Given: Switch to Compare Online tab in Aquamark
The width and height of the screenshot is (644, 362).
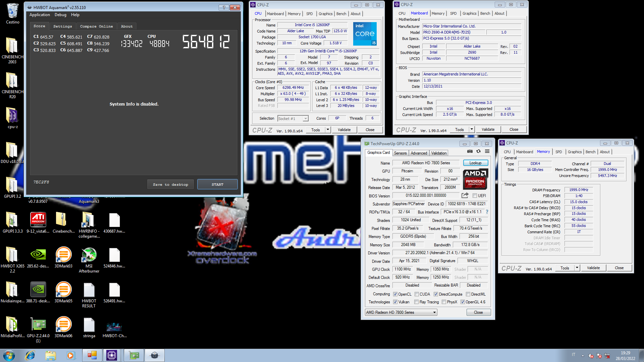Looking at the screenshot, I should [96, 26].
